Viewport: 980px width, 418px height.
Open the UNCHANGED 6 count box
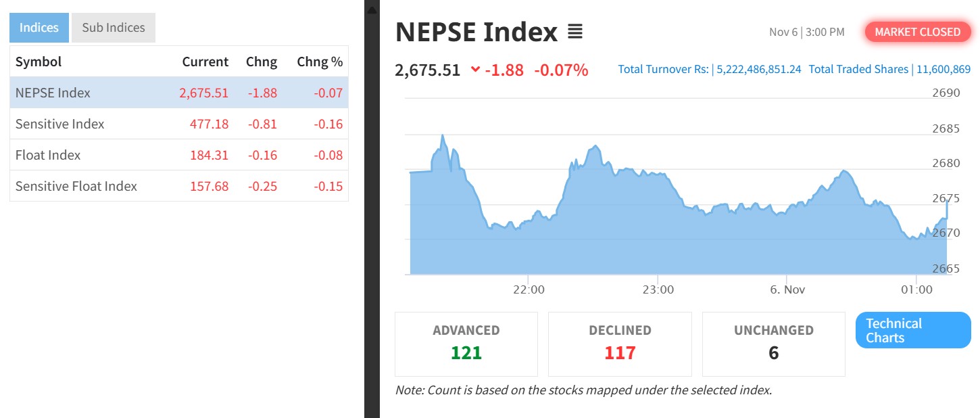774,344
